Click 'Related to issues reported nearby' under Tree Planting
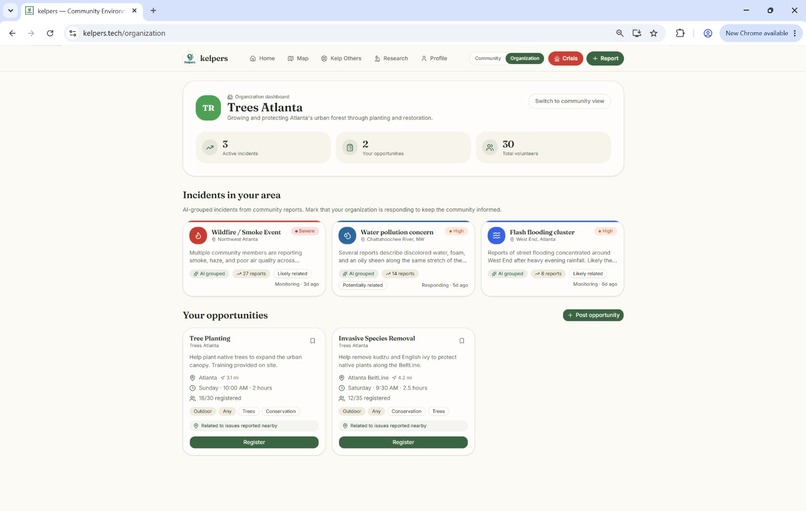 [x=254, y=426]
